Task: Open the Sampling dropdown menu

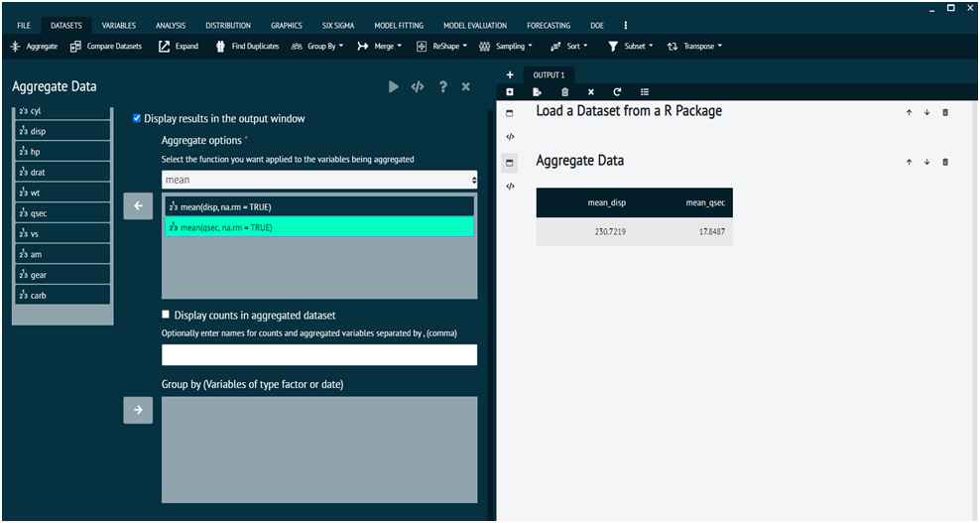Action: 506,46
